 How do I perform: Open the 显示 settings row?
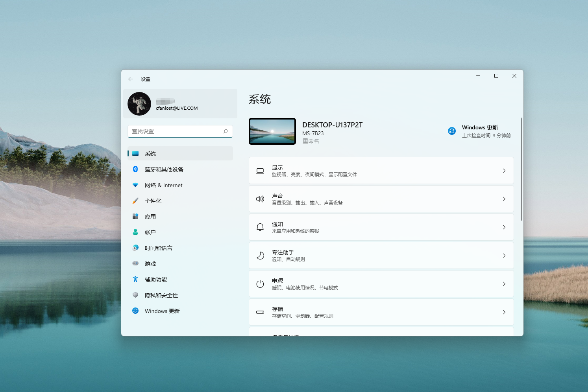[381, 171]
